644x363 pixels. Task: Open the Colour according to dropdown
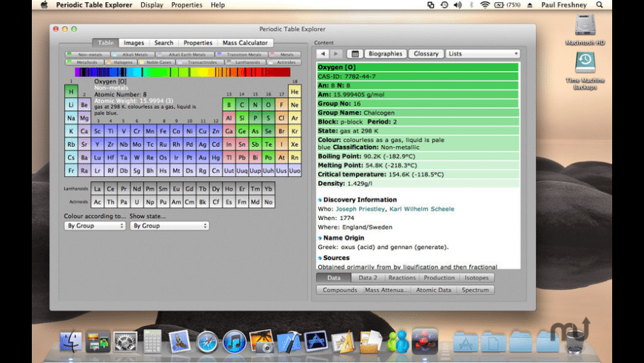pyautogui.click(x=95, y=226)
